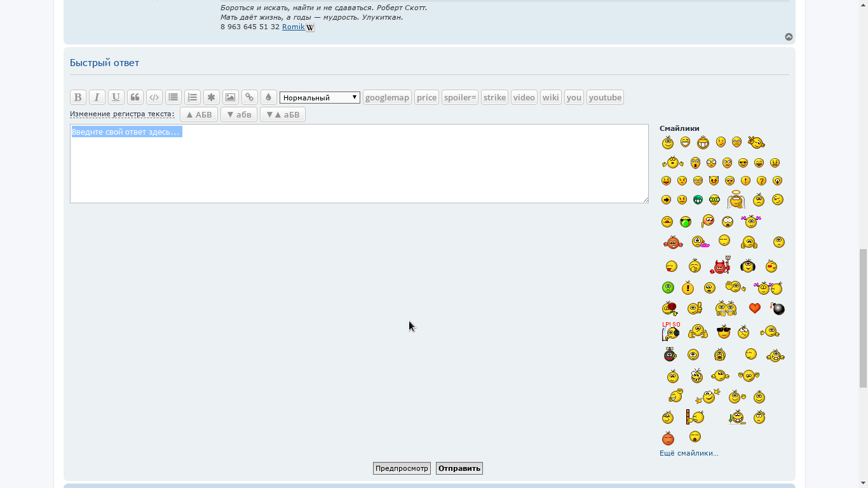Convert text to uppercase with ▲ АБВ

tap(199, 114)
